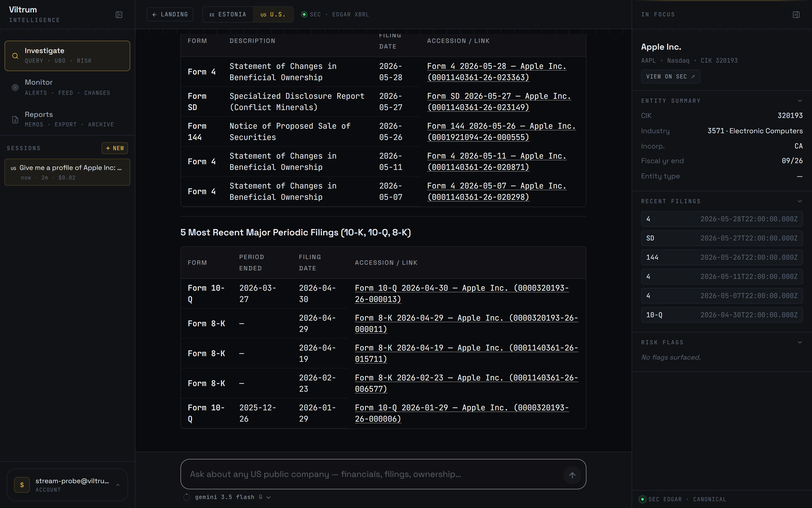Screen dimensions: 812x508
Task: Open the Monitor section
Action: [67, 87]
